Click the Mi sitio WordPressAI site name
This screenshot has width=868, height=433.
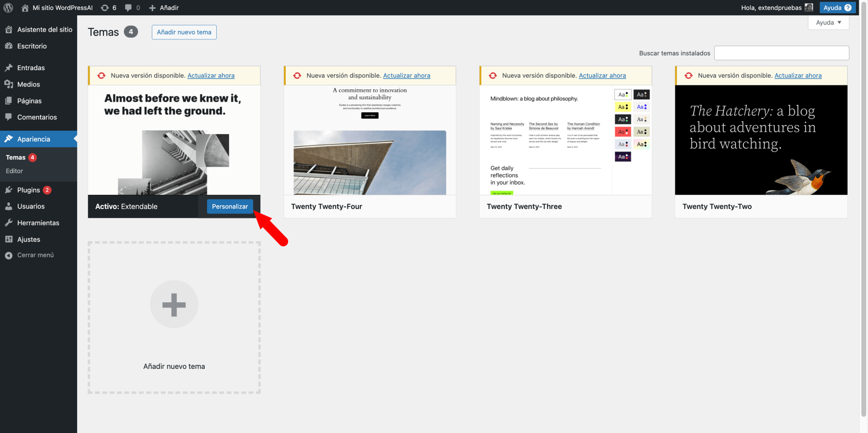(x=63, y=8)
